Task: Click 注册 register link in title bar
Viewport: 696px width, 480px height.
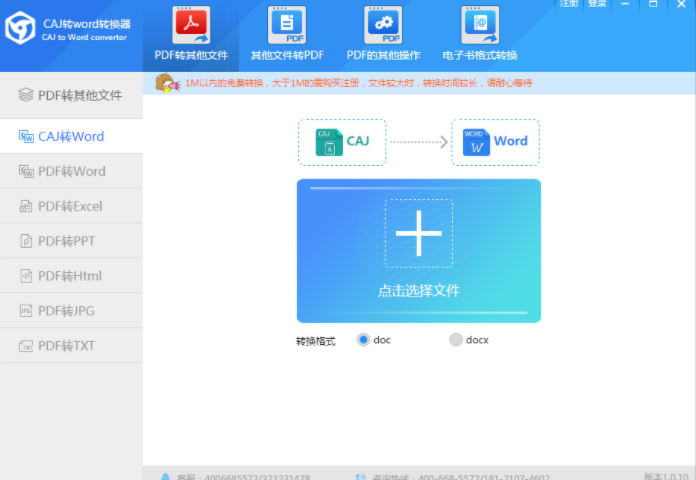Action: click(569, 4)
